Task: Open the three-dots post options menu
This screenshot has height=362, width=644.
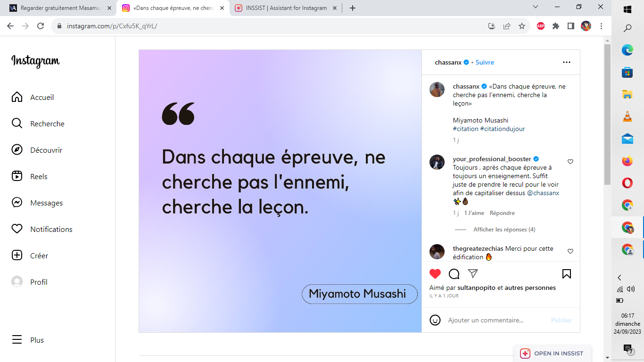Action: tap(567, 62)
